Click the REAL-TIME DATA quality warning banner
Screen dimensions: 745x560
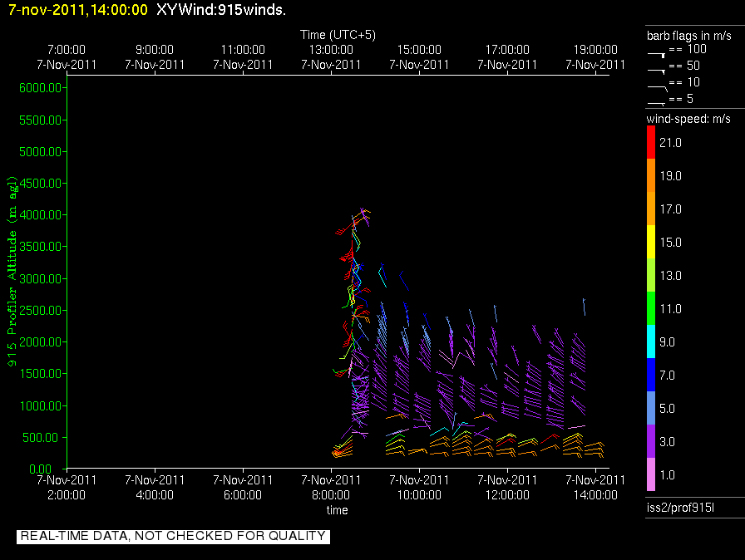(173, 536)
